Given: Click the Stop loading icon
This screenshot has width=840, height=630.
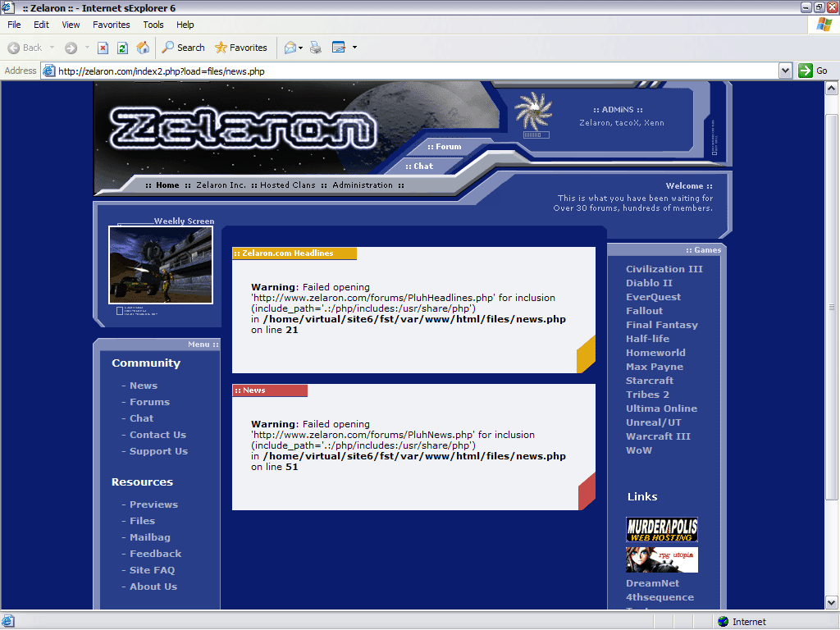Looking at the screenshot, I should [x=103, y=48].
